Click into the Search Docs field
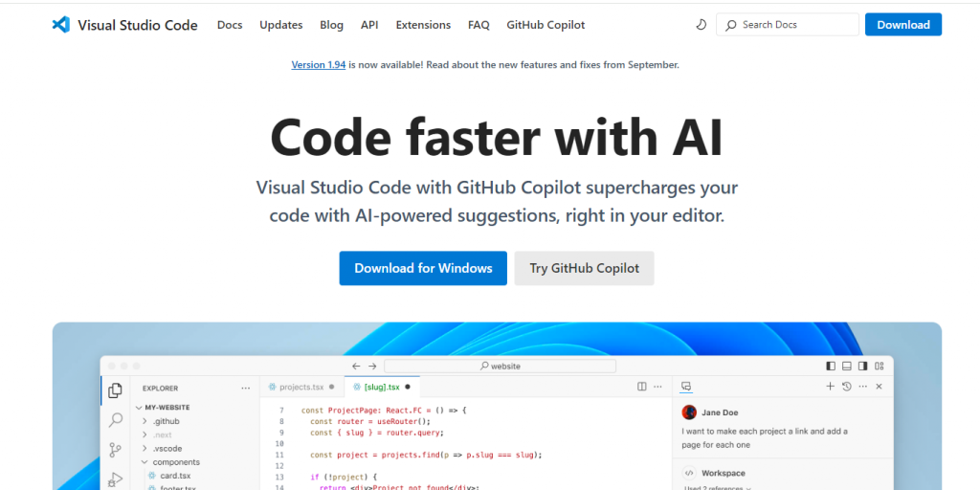This screenshot has height=490, width=980. [788, 24]
